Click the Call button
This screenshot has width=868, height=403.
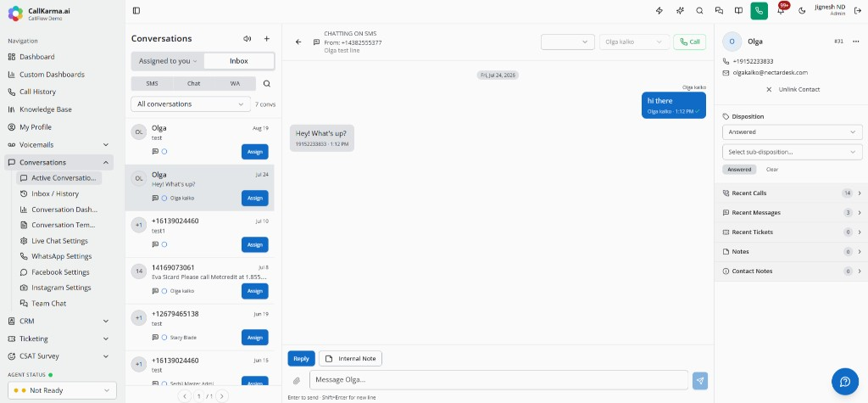tap(690, 42)
